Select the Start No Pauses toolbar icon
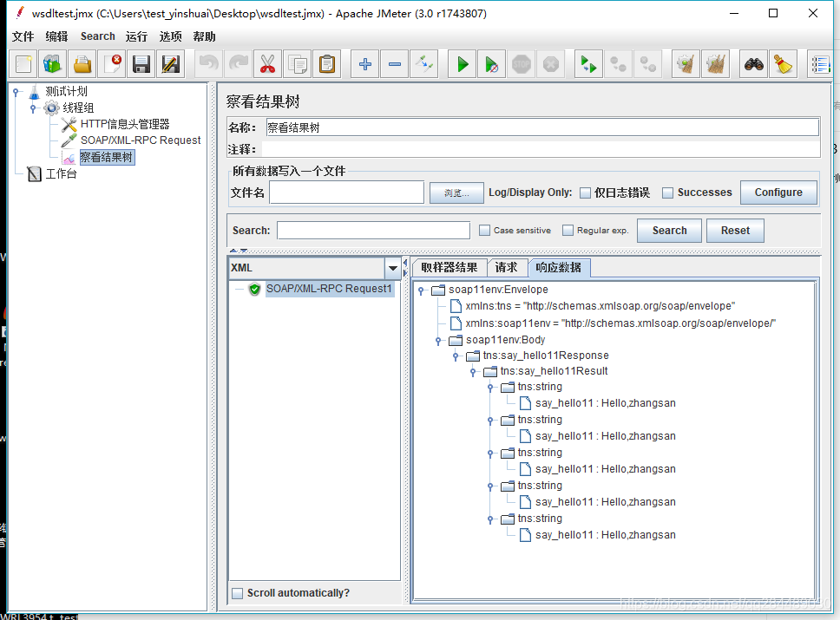This screenshot has width=840, height=620. tap(492, 63)
